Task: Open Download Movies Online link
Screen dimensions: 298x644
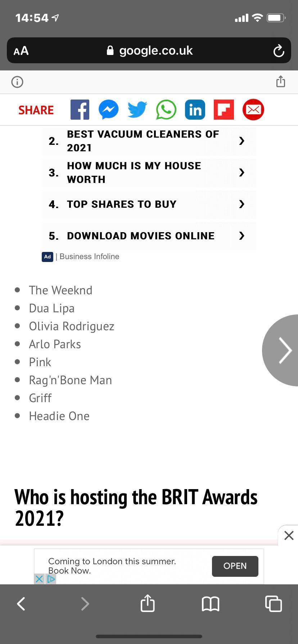Action: (149, 236)
